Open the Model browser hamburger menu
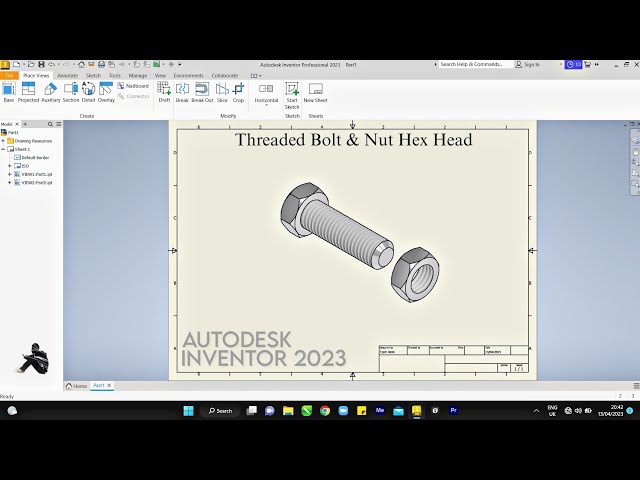The image size is (640, 480). pyautogui.click(x=59, y=124)
